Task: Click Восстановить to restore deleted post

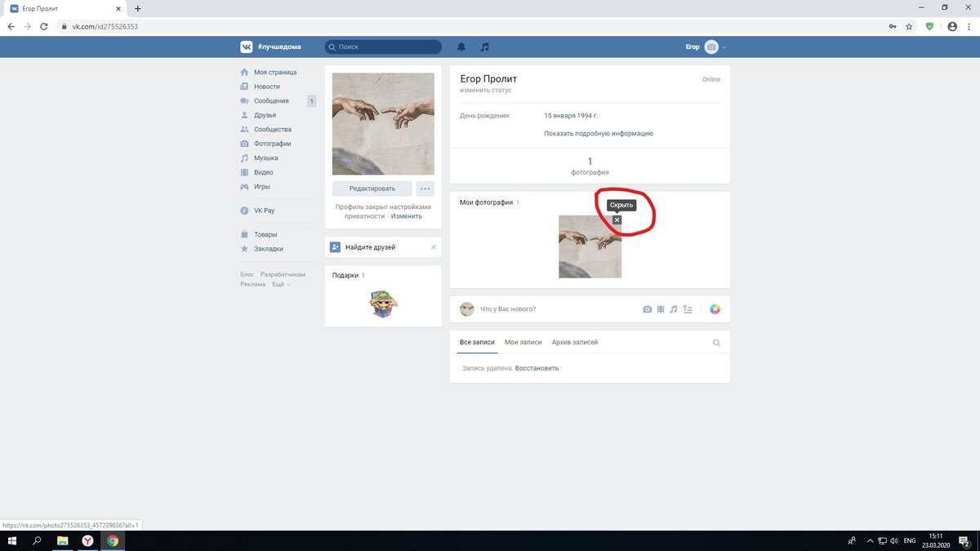Action: 537,368
